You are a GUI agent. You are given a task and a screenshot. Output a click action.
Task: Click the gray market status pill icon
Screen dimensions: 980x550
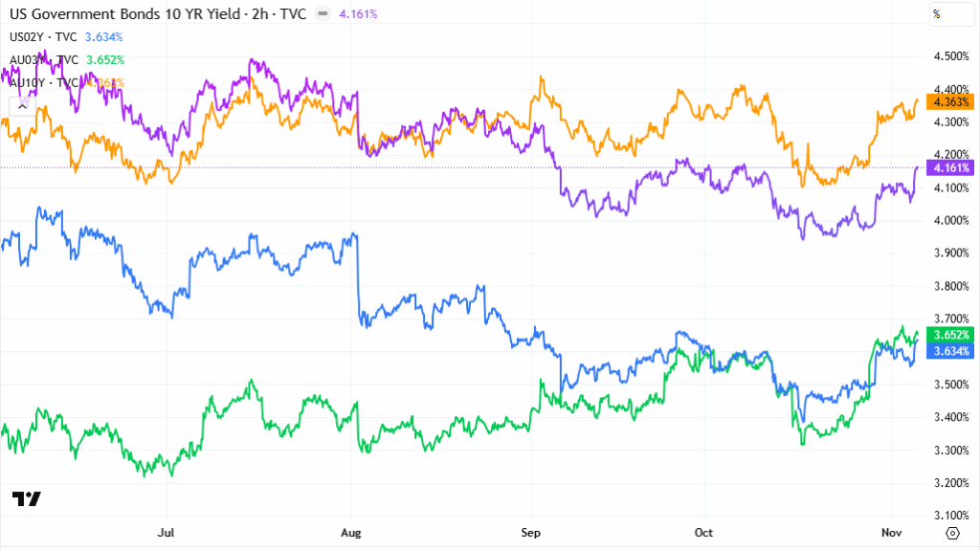coord(323,14)
